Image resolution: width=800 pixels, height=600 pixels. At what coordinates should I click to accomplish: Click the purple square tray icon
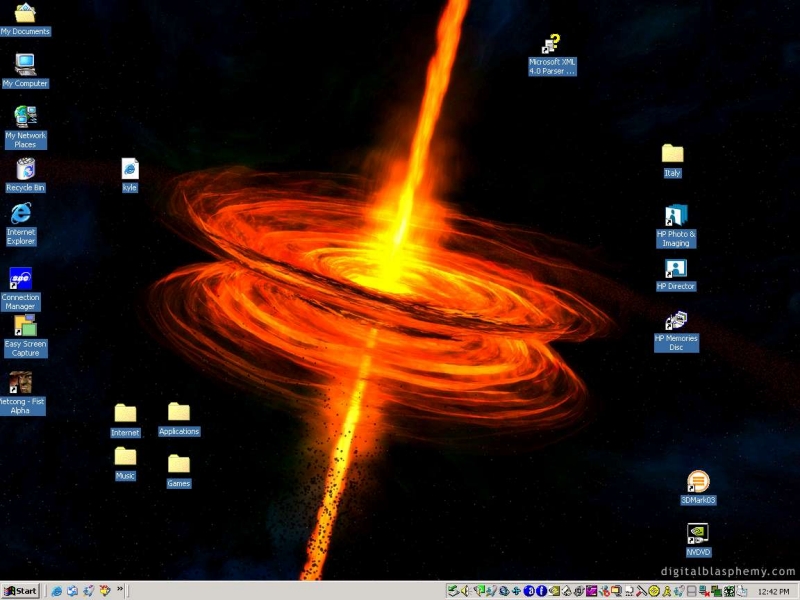[x=591, y=591]
